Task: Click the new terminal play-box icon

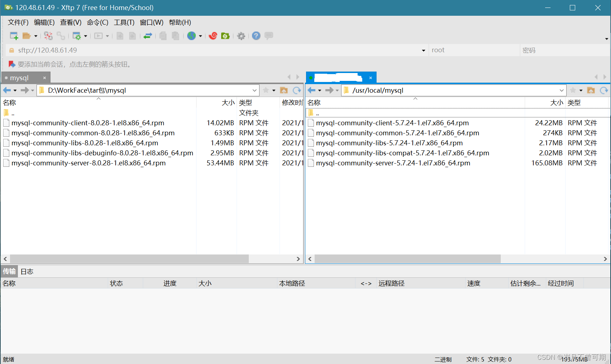Action: [x=98, y=36]
